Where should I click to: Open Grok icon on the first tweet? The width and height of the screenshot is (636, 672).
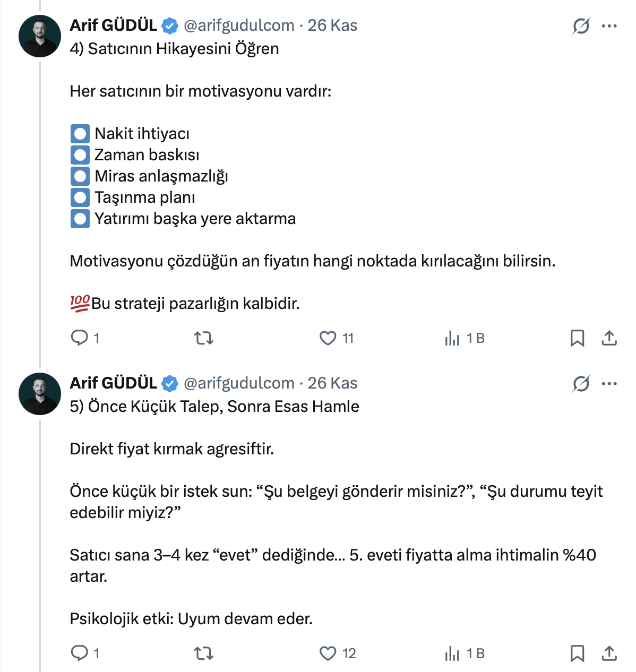click(x=581, y=25)
